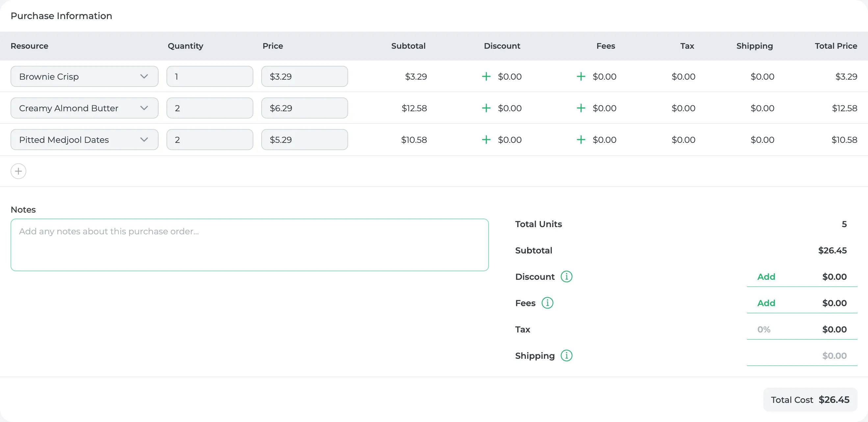Click the $3.29 total price for Brownie Crisp

pyautogui.click(x=846, y=76)
